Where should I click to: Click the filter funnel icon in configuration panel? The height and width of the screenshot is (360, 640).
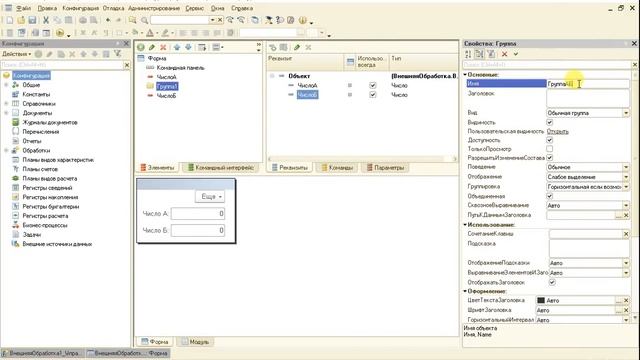(118, 54)
